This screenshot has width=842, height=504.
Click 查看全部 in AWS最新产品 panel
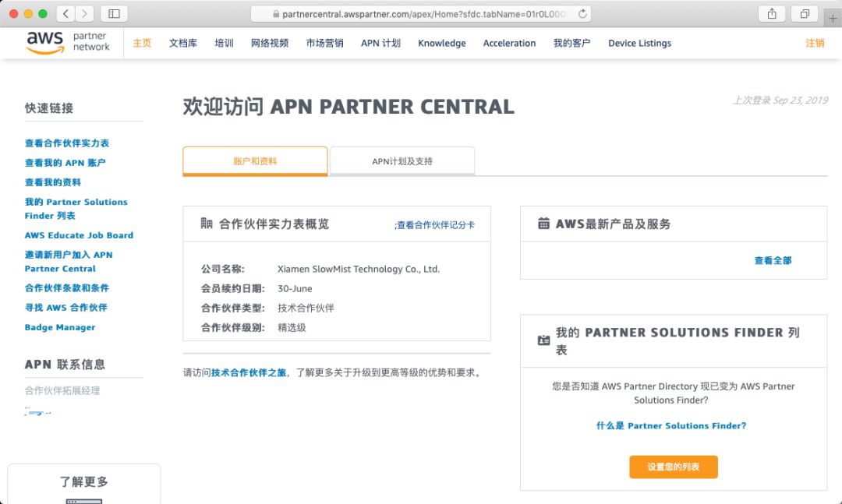(x=773, y=260)
